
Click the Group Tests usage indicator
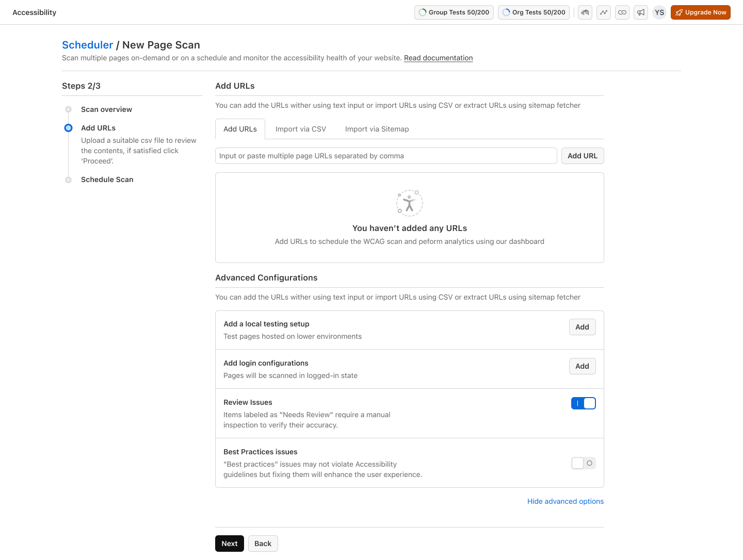(x=454, y=12)
